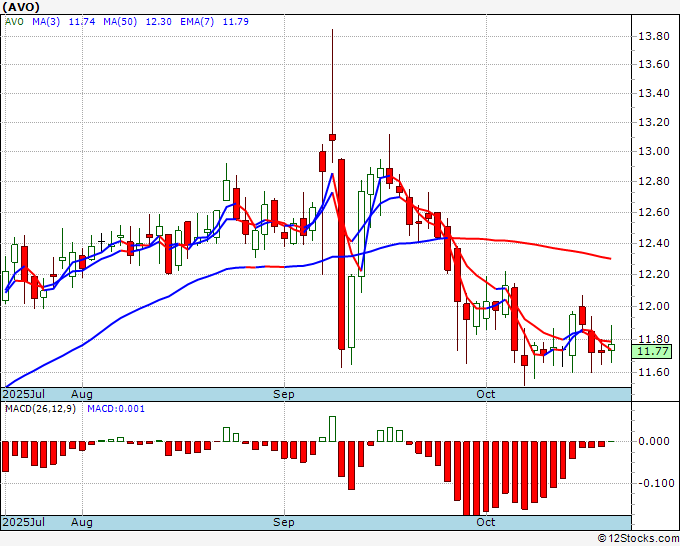Click the 2025Jul label on price chart axis
The height and width of the screenshot is (546, 680).
[x=23, y=394]
